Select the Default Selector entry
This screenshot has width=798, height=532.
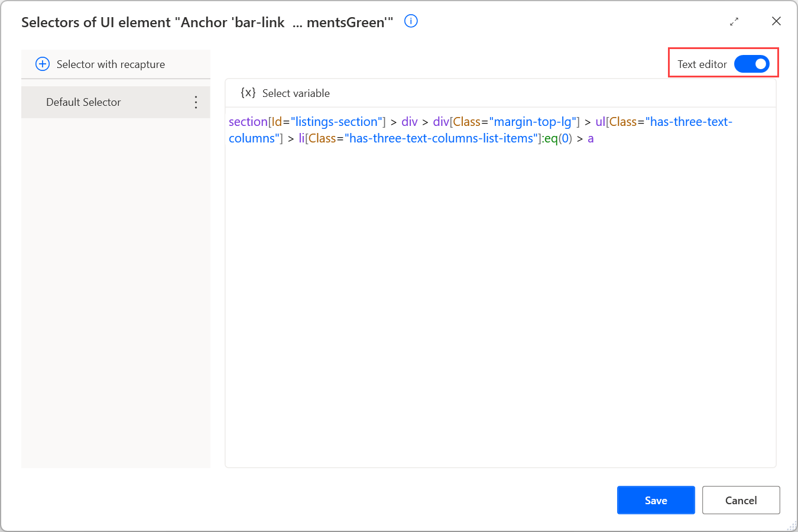pos(116,102)
